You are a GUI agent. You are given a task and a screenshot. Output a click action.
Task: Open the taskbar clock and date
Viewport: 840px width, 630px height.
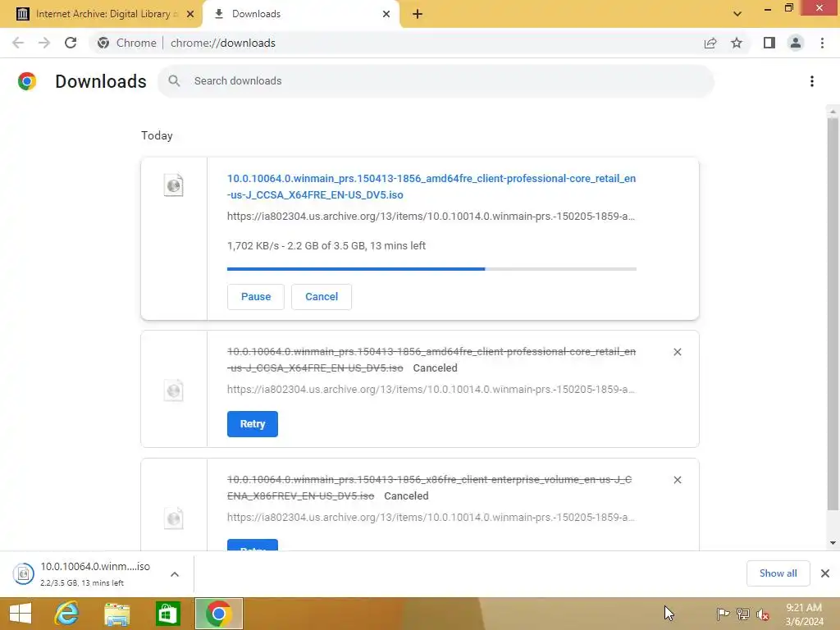coord(804,614)
